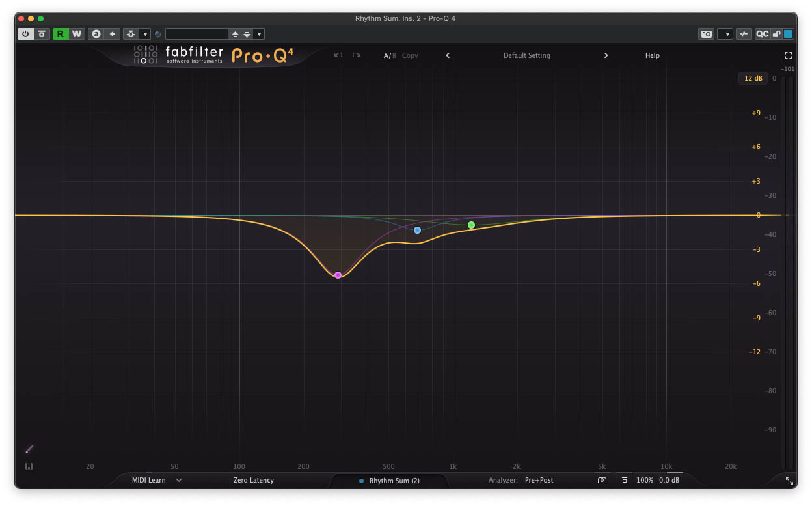Click the equalizer curve icon near QC
This screenshot has width=812, height=506.
pyautogui.click(x=744, y=34)
